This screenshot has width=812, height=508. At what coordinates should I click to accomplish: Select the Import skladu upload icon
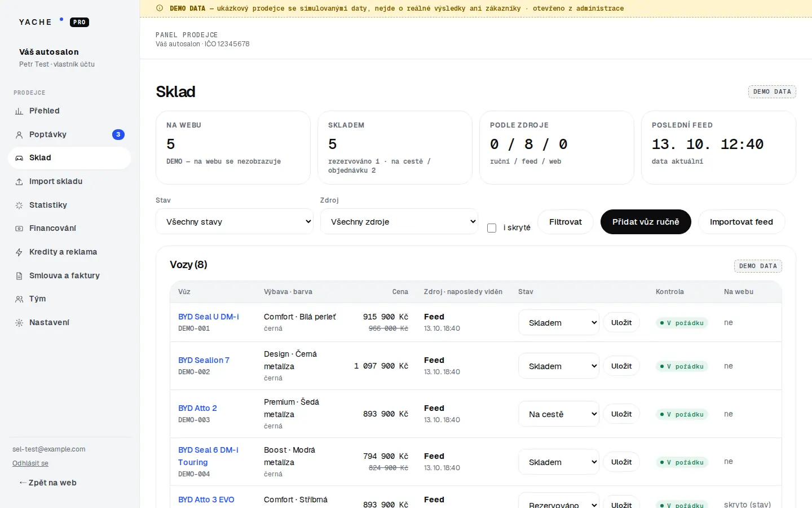(19, 182)
